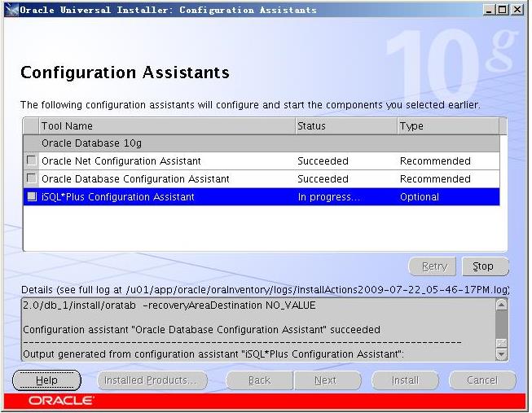Click the installer title bar system icon
Viewport: 532px width, 413px height.
pyautogui.click(x=11, y=10)
